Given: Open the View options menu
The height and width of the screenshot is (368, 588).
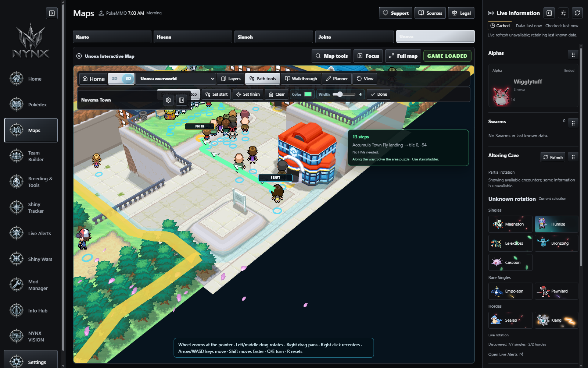Looking at the screenshot, I should (x=365, y=79).
